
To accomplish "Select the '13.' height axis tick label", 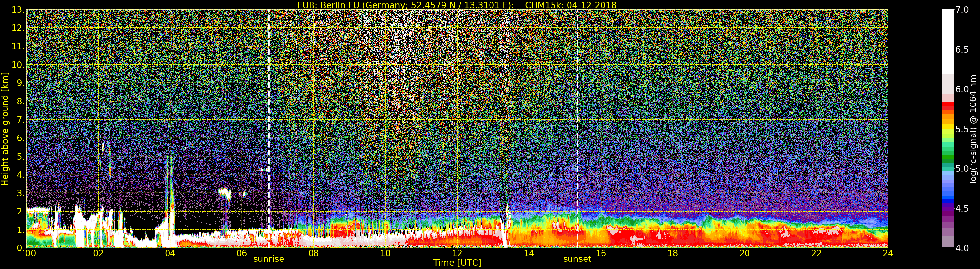I will [18, 10].
